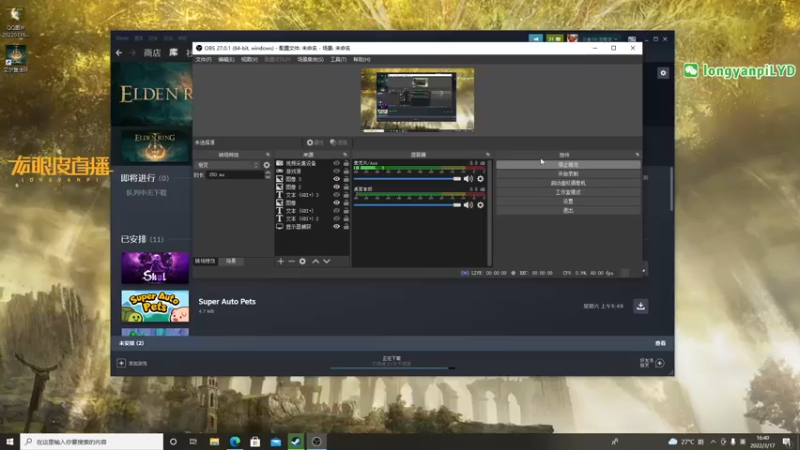Viewport: 800px width, 450px height.
Task: Open transition properties gear next to 渐变
Action: tap(266, 165)
